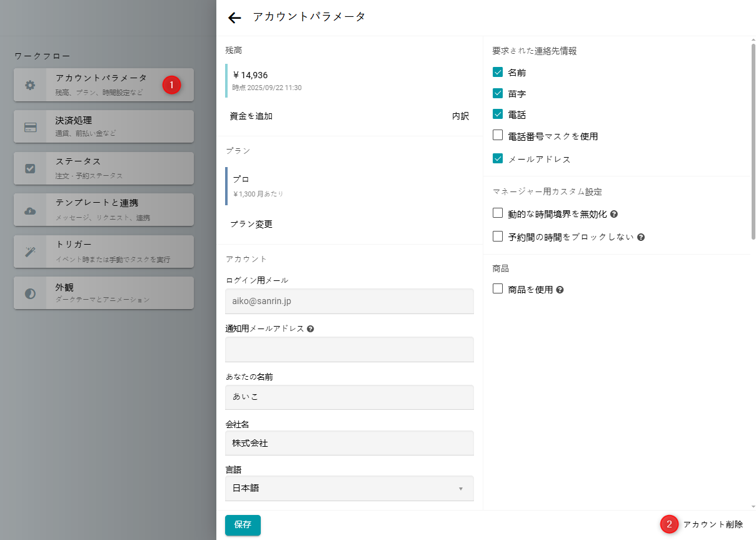This screenshot has height=540, width=756.
Task: Click the checkmark icon for ステータス
Action: pyautogui.click(x=30, y=168)
